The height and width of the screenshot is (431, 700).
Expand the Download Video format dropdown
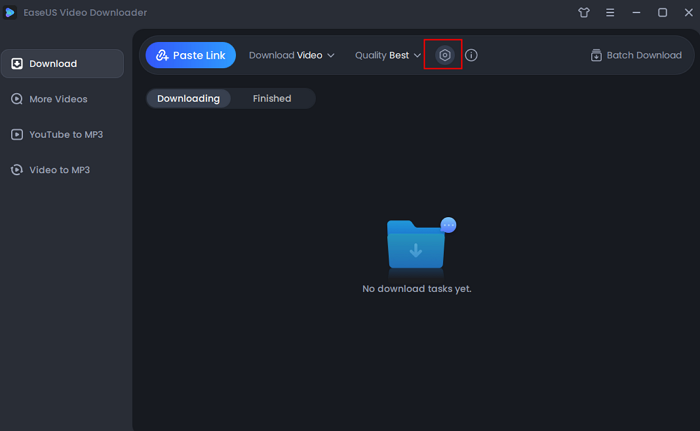pos(291,55)
